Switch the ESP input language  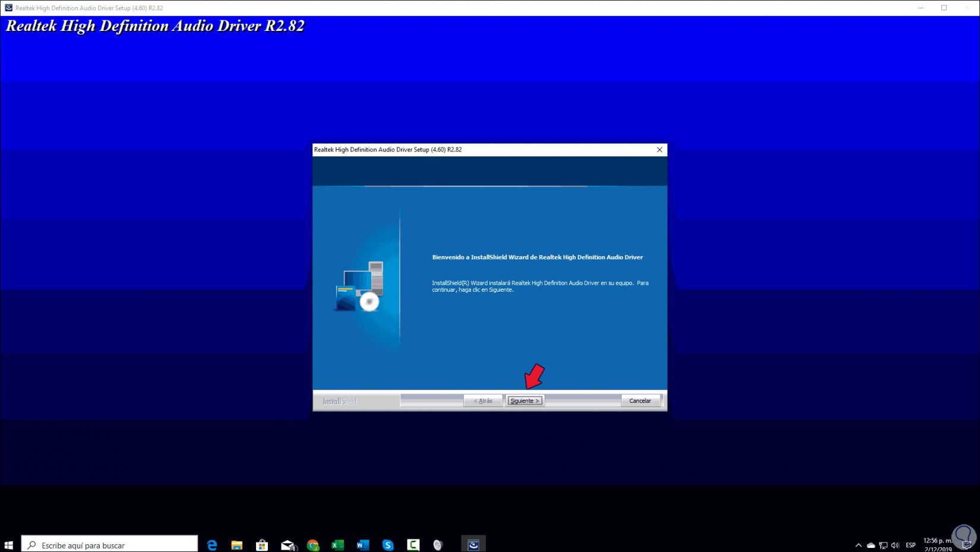[911, 545]
